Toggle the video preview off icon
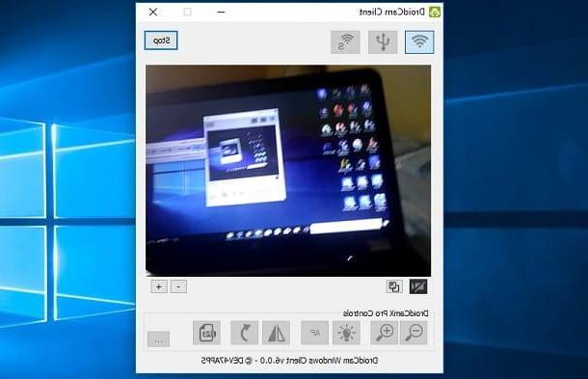The height and width of the screenshot is (379, 588). 418,286
